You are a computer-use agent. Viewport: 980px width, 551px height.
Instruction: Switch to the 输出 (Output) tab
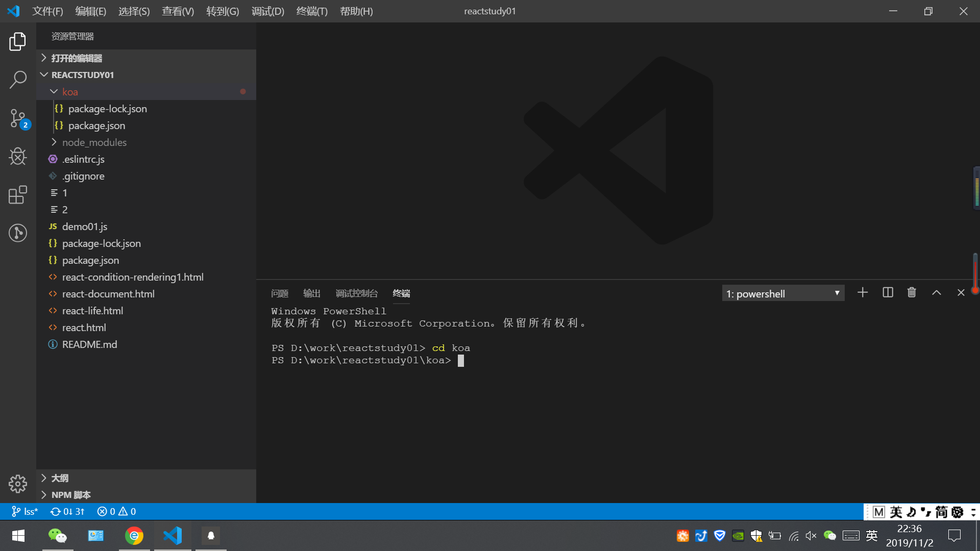[312, 293]
